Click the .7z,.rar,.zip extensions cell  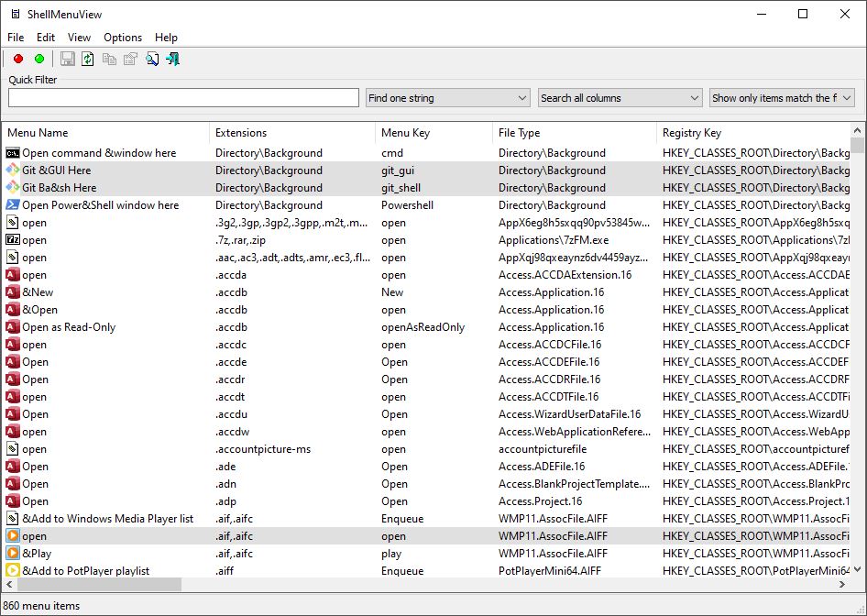(240, 240)
